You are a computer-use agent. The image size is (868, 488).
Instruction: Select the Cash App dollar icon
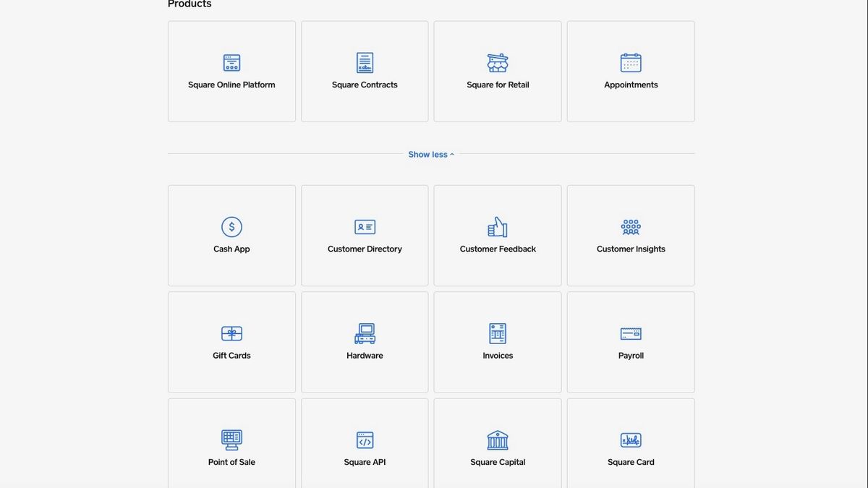(231, 227)
